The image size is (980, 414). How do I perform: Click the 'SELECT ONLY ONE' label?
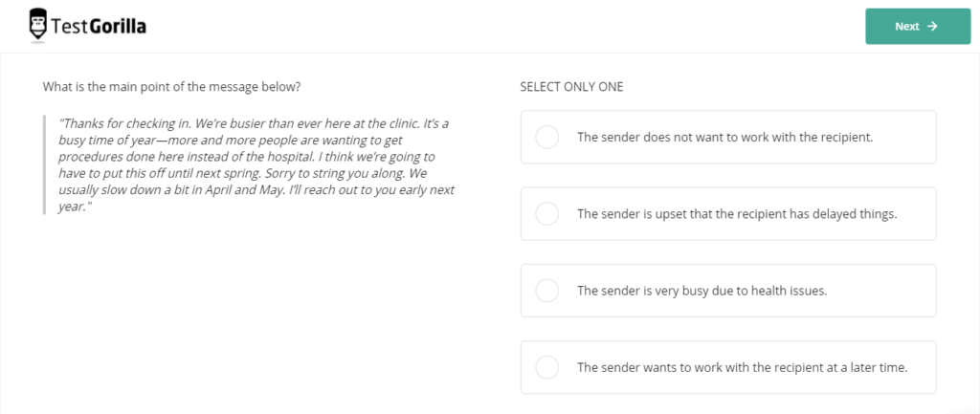[x=571, y=87]
